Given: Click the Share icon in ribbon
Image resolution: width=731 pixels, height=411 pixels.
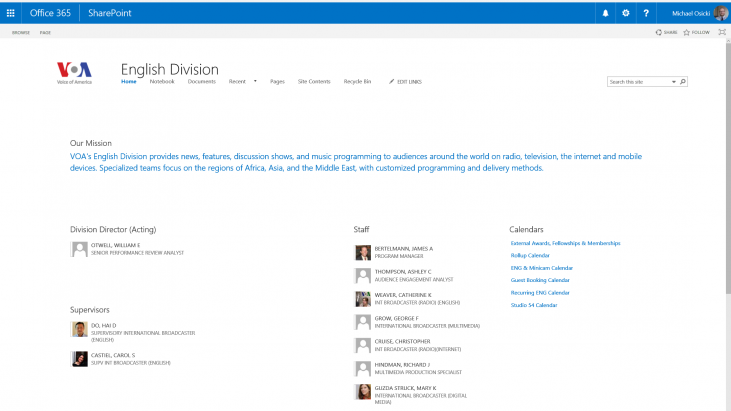Looking at the screenshot, I should [658, 32].
